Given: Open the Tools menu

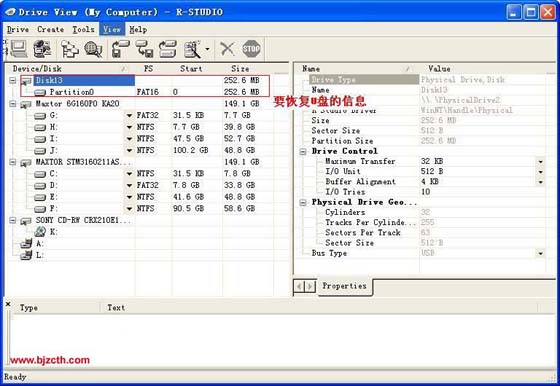Looking at the screenshot, I should 83,30.
